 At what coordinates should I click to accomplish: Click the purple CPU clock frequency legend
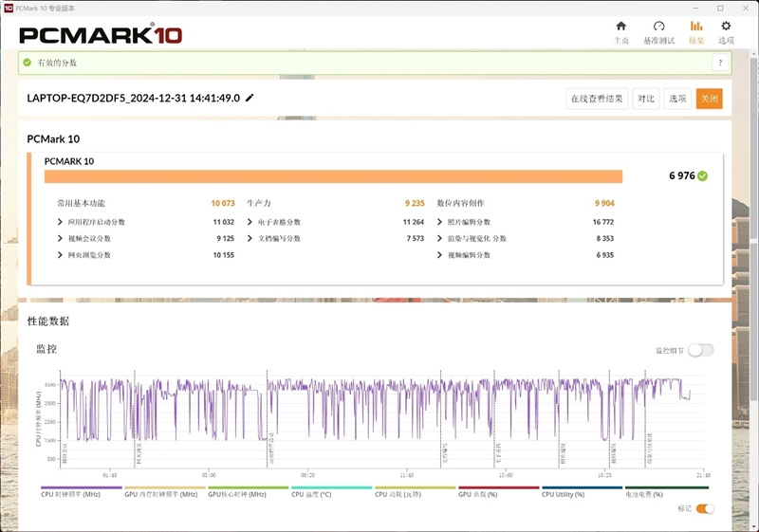tap(81, 490)
